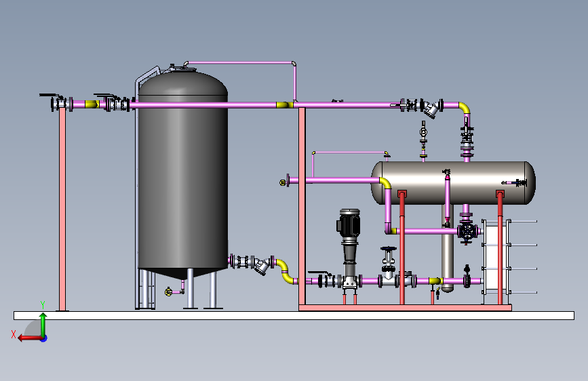
Task: Select the thin pipe loop above horizontal tank
Action: click(350, 153)
